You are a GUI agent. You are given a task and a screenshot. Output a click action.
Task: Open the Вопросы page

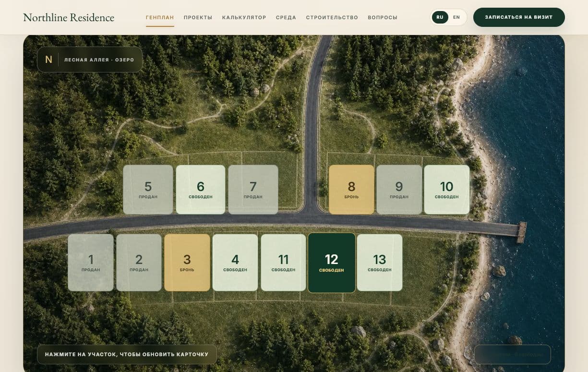pos(383,17)
